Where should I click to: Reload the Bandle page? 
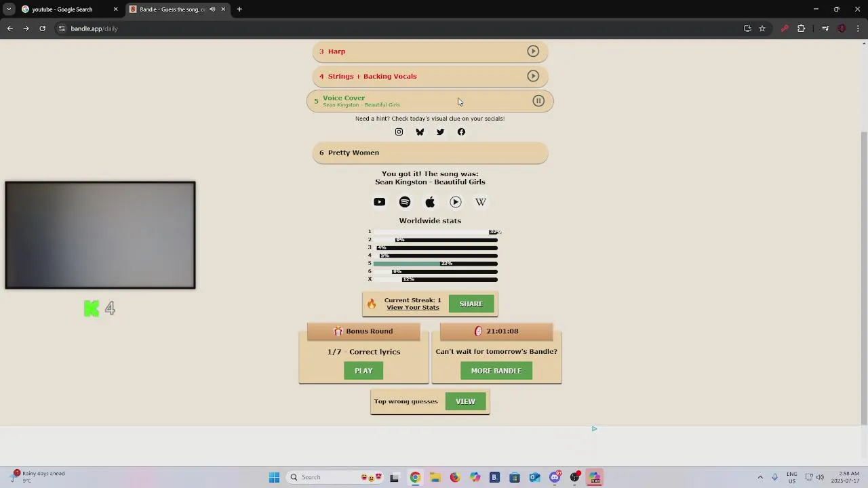tap(42, 28)
